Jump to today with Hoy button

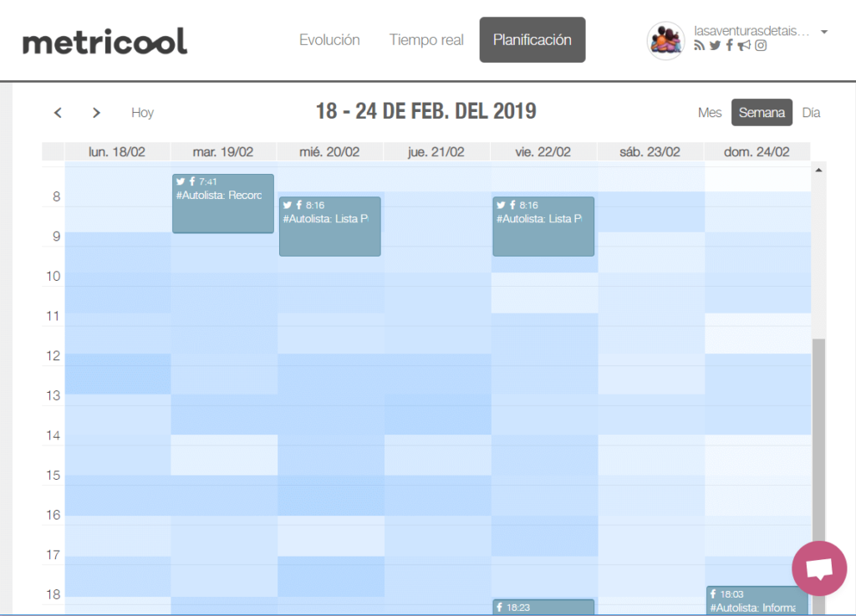point(142,112)
